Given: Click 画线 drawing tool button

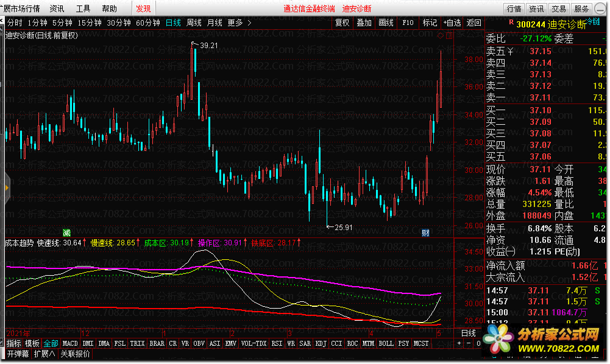Looking at the screenshot, I should 386,23.
